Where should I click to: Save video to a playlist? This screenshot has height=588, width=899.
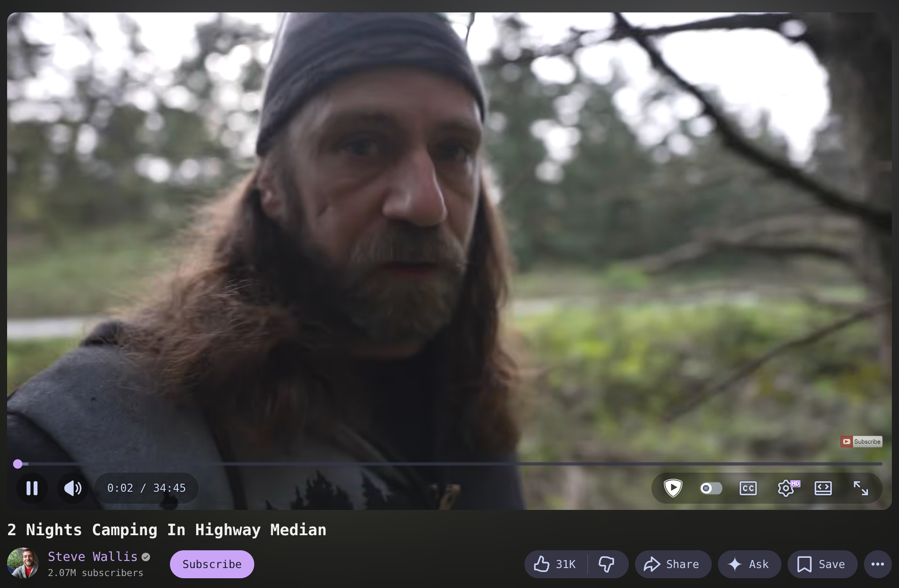click(822, 564)
